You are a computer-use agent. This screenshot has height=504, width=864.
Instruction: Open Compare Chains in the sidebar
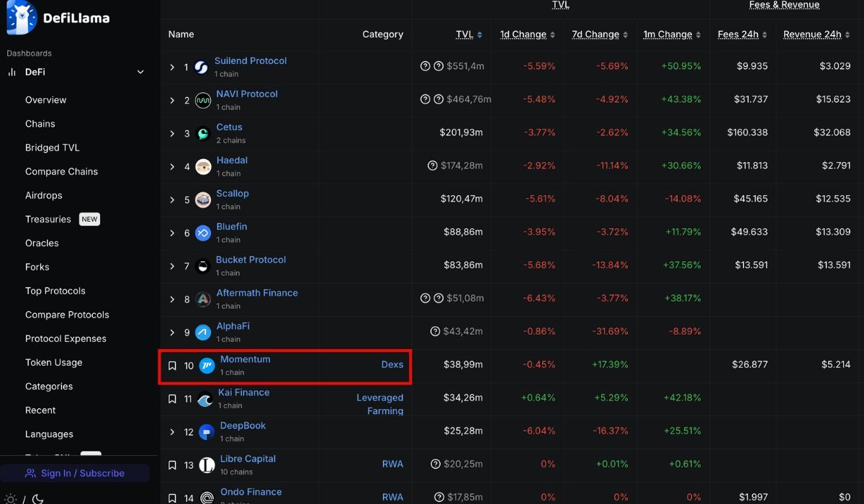[61, 171]
